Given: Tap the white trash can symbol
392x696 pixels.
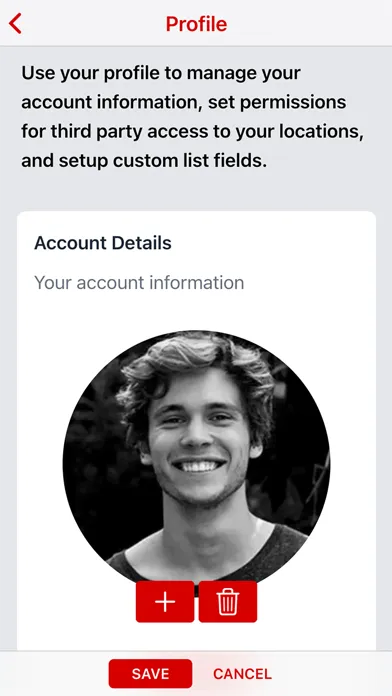Looking at the screenshot, I should (228, 602).
